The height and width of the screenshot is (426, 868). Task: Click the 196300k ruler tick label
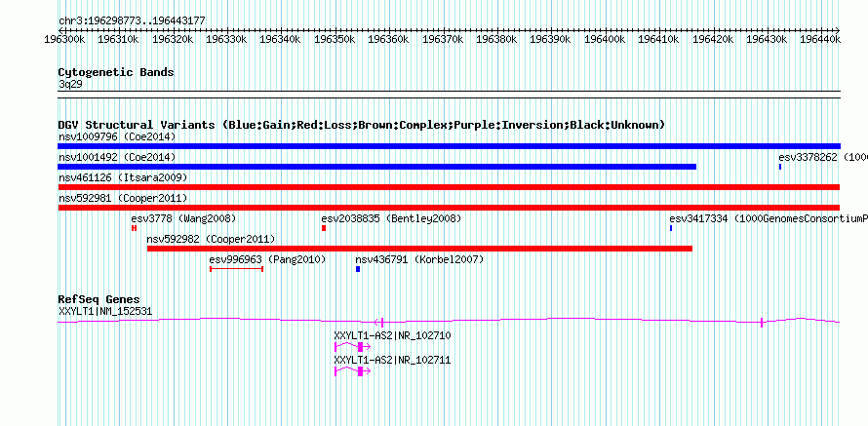click(64, 39)
